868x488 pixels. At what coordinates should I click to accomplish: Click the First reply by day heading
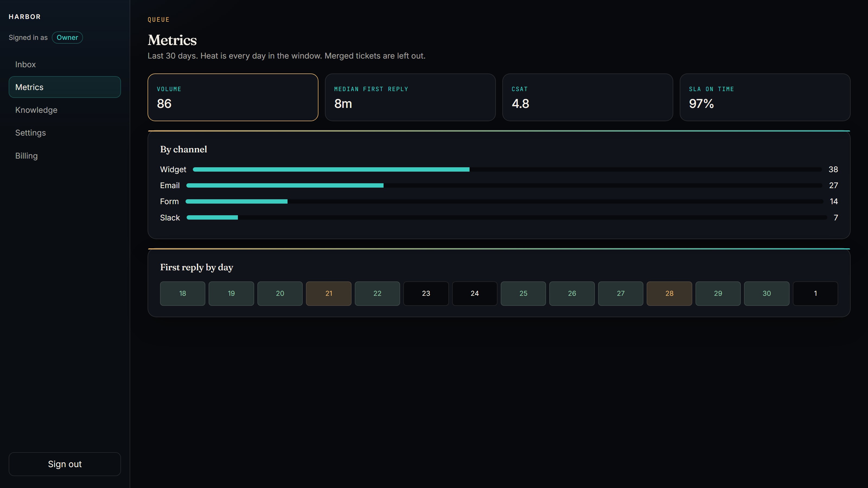pos(196,267)
